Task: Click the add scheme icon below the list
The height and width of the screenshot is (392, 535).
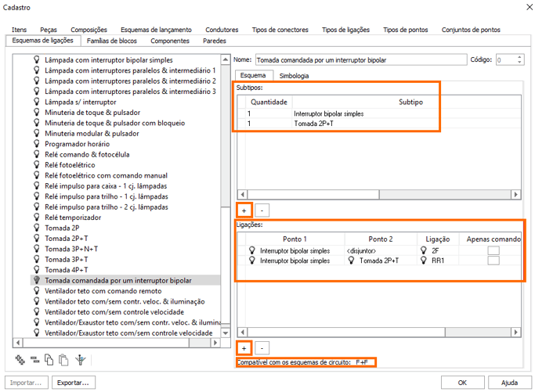Action: tap(20, 360)
